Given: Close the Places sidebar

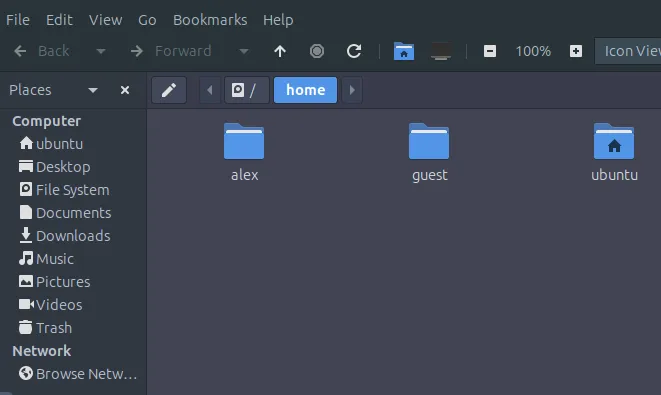Looking at the screenshot, I should (124, 90).
